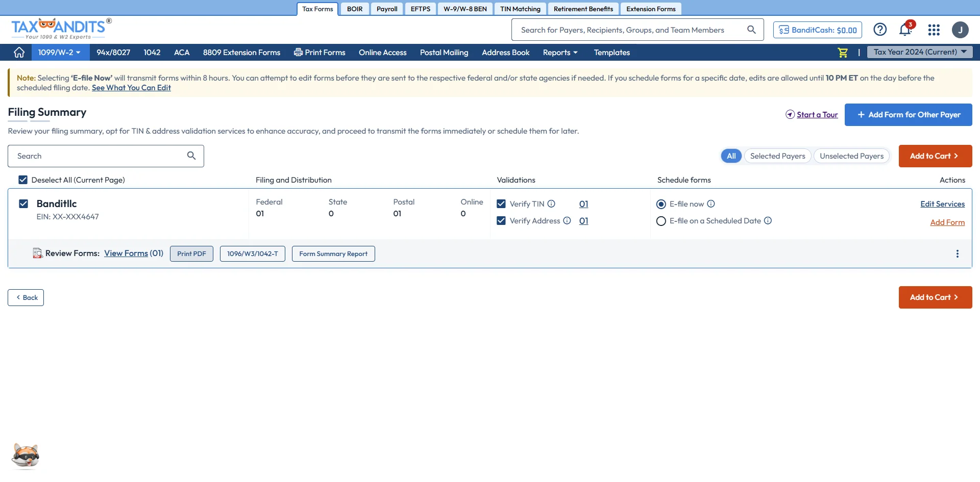Screen dimensions: 980x482
Task: Open the TIN Matching tab
Action: pyautogui.click(x=520, y=9)
